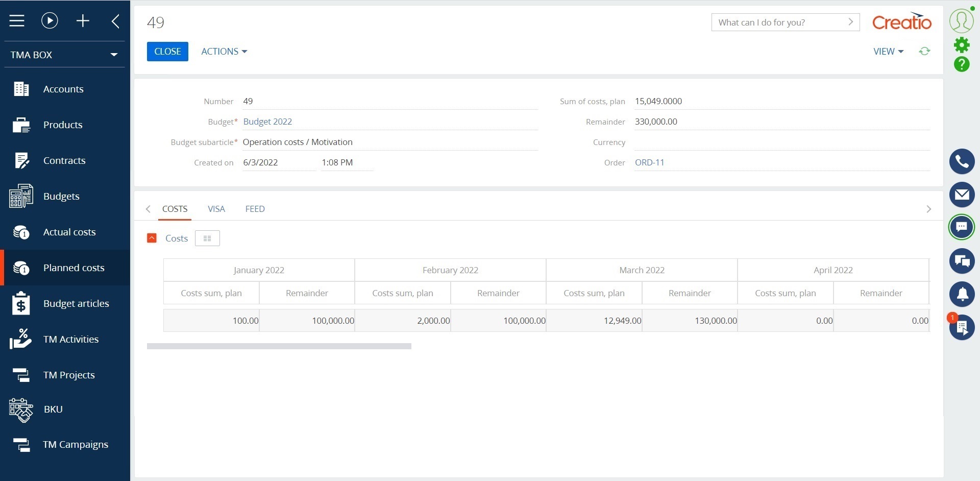
Task: Open the system designer gear icon
Action: [963, 44]
